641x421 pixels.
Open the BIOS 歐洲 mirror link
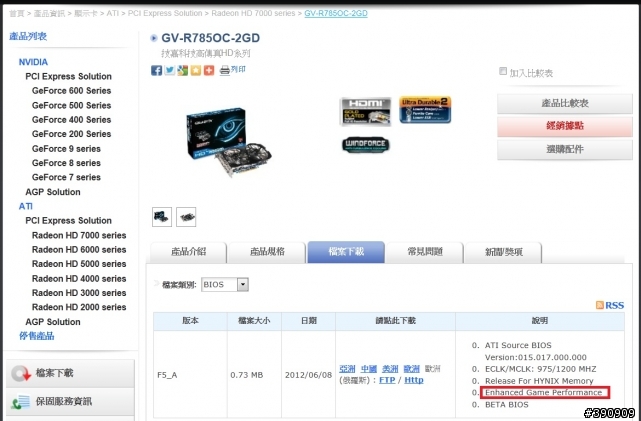(x=411, y=369)
